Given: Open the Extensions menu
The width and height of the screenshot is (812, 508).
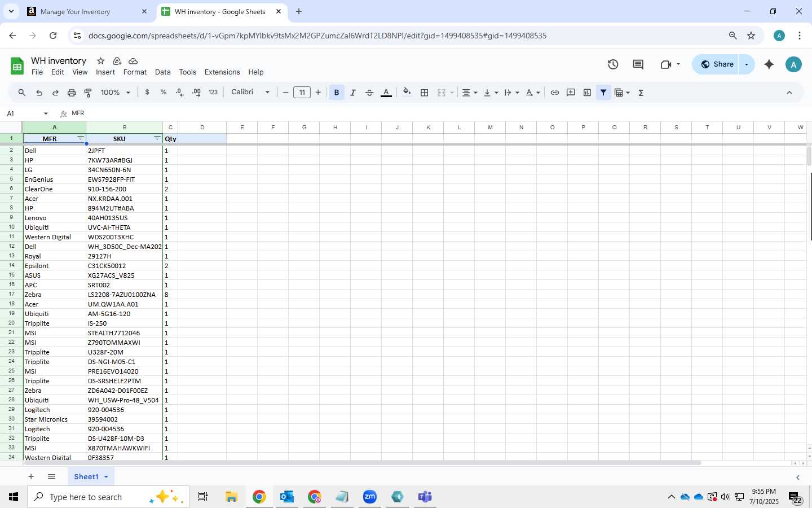Looking at the screenshot, I should (x=222, y=72).
